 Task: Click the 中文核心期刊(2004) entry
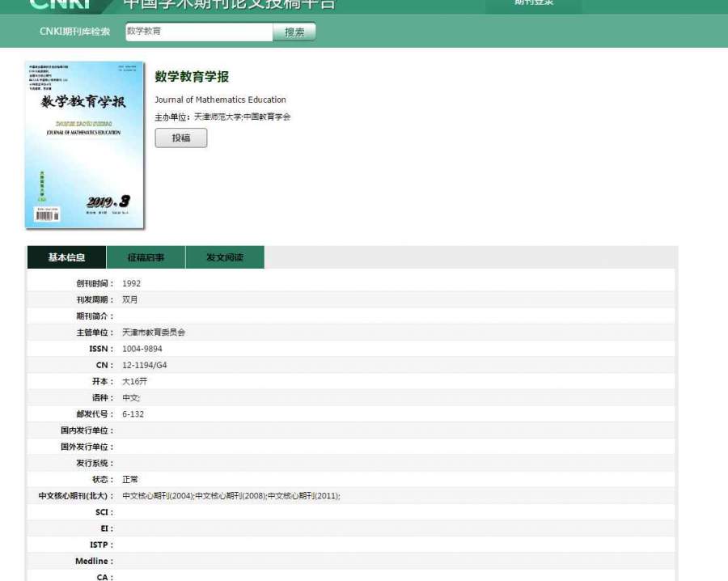[x=158, y=496]
